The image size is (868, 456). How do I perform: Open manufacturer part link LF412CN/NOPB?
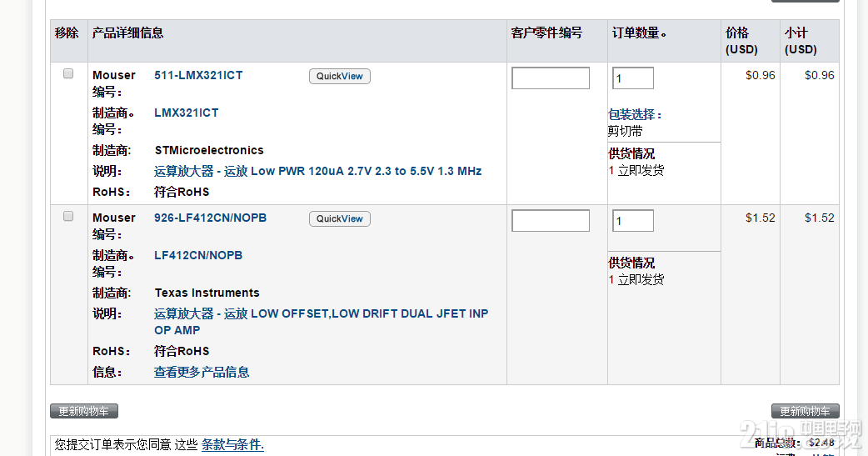click(x=198, y=255)
